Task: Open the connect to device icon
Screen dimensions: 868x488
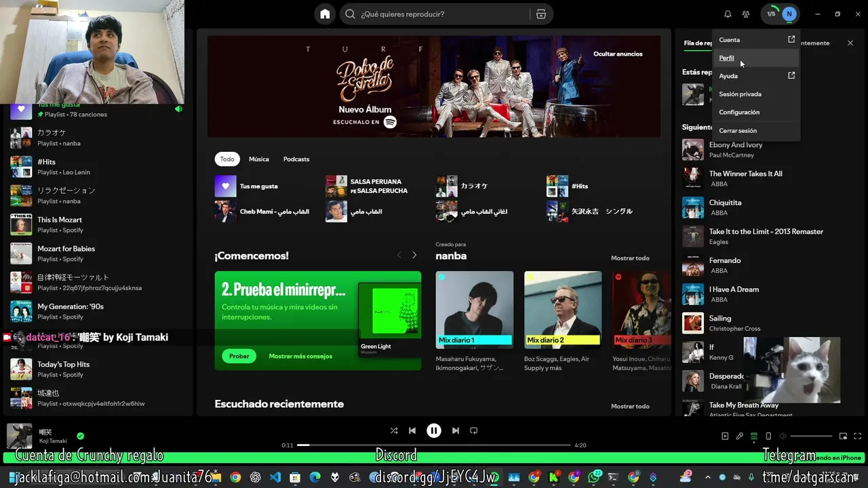Action: [768, 436]
